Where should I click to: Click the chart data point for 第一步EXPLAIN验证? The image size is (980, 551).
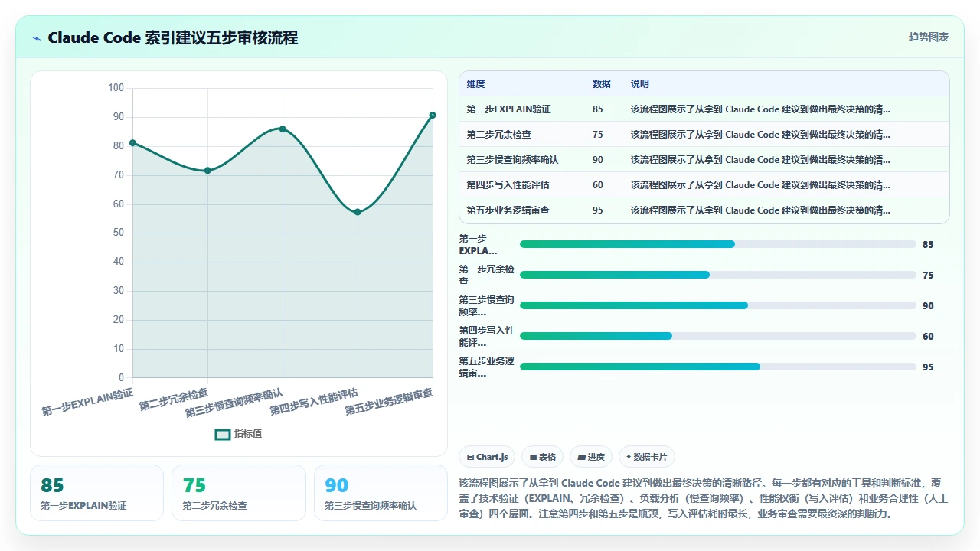pos(132,143)
